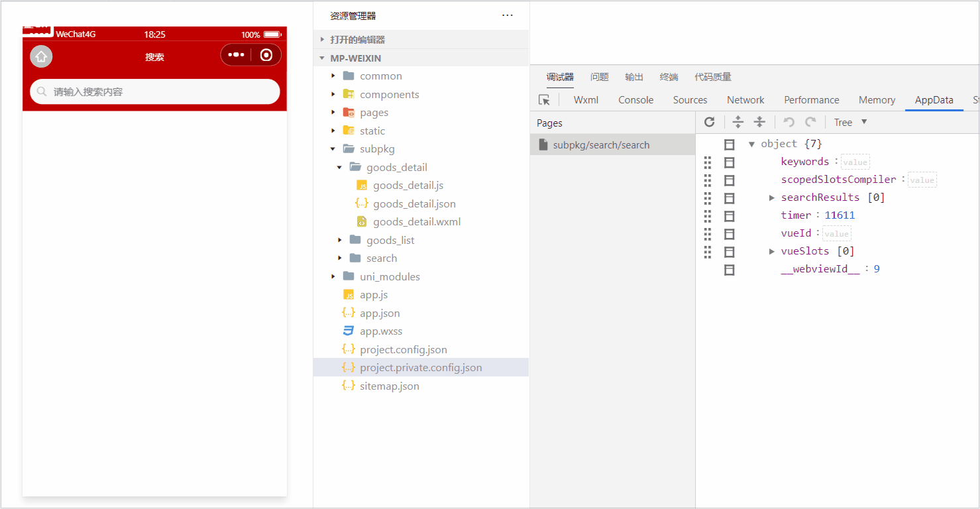Screen dimensions: 980x509
Task: Edit the vueId value field
Action: click(x=837, y=233)
